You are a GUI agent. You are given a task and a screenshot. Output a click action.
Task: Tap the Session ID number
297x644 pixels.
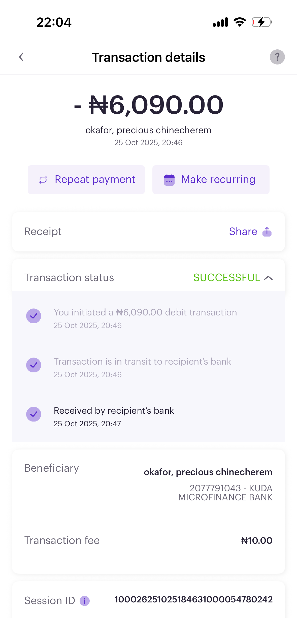pos(193,599)
